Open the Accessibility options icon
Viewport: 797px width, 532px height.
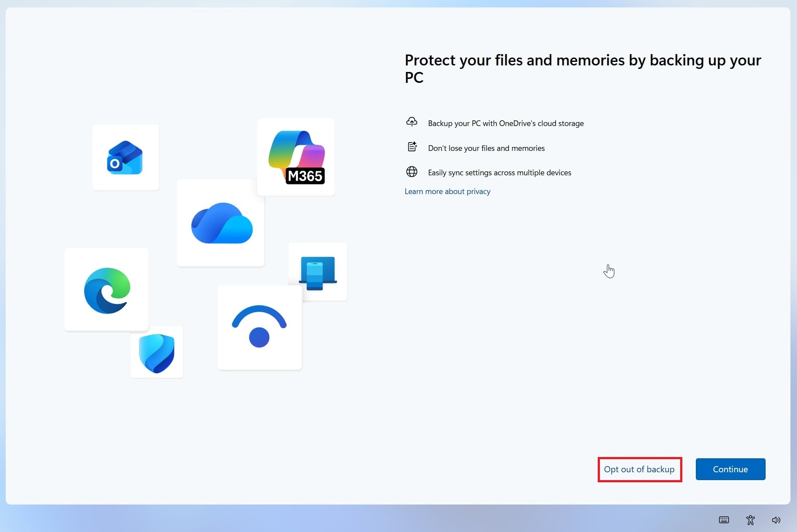tap(750, 520)
